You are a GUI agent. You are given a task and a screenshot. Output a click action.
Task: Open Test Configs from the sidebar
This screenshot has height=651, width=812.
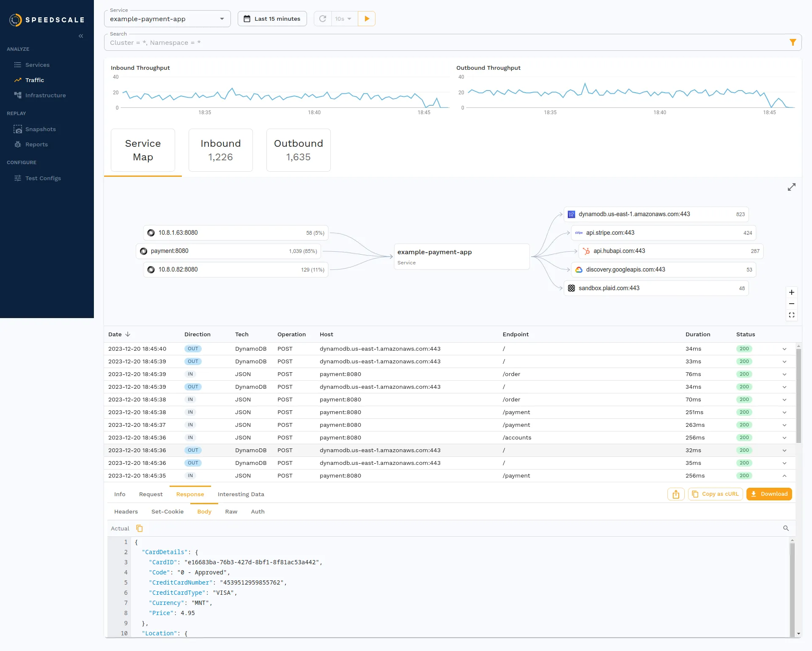coord(42,178)
